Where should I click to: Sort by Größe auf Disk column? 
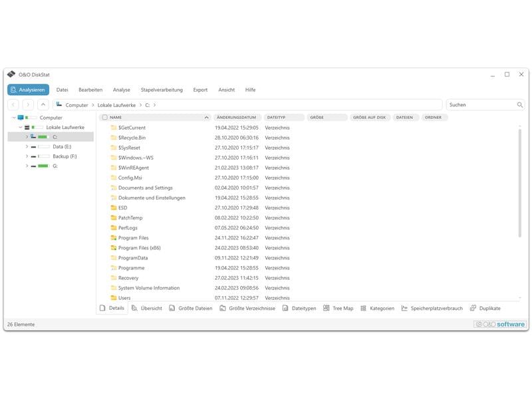pyautogui.click(x=370, y=118)
